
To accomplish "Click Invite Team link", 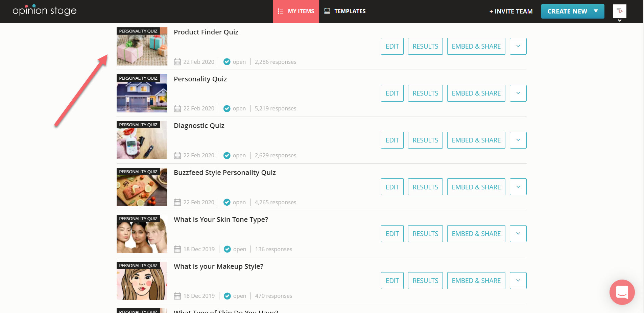I will pos(511,11).
